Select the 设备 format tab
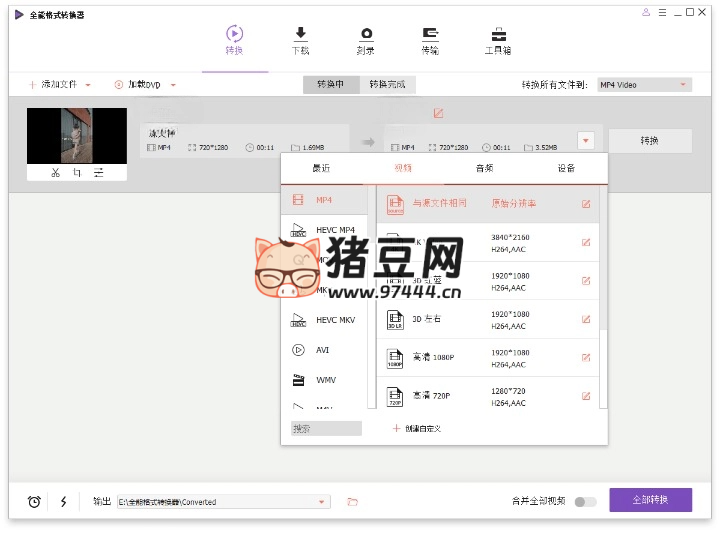This screenshot has height=533, width=720. (x=566, y=168)
